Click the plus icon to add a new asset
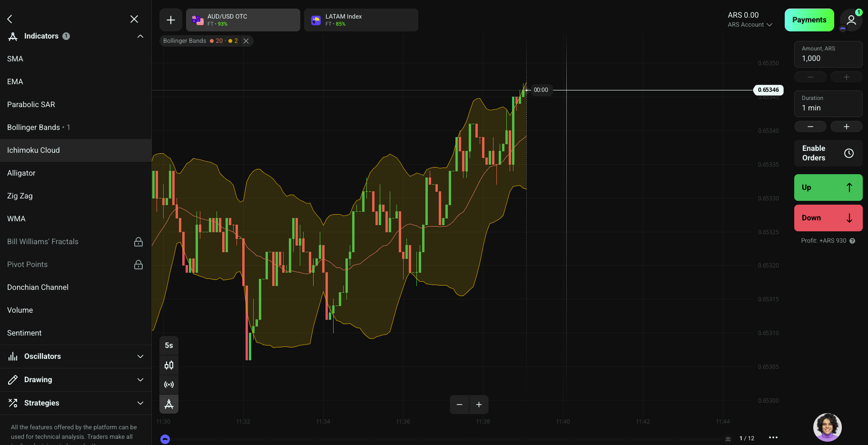The height and width of the screenshot is (445, 868). pos(170,20)
